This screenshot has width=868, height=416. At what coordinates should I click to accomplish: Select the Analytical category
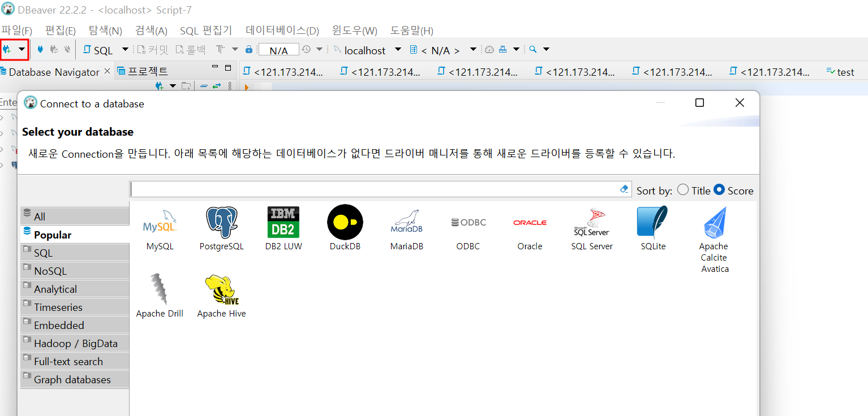tap(75, 288)
